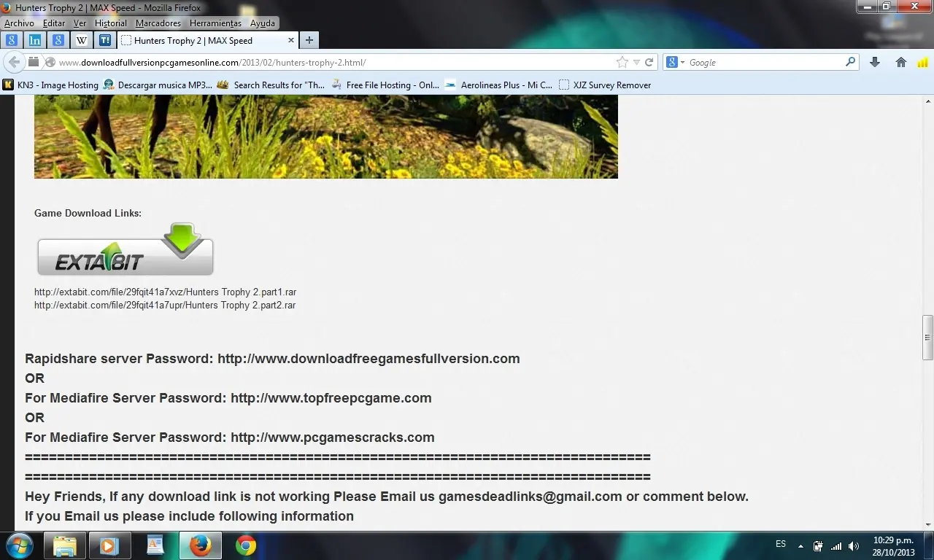Open the clock showing 10:29 p.m.
Image resolution: width=934 pixels, height=560 pixels.
[x=893, y=546]
